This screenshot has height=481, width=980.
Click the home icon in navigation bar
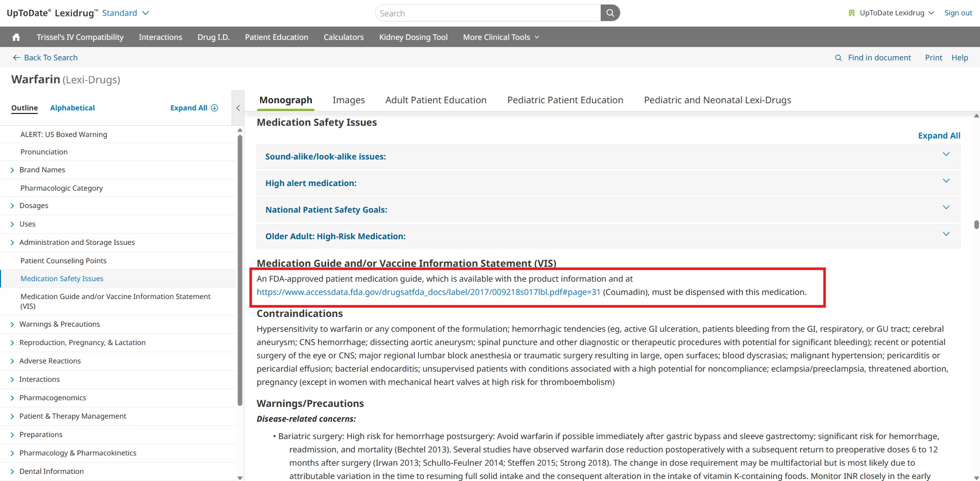16,37
